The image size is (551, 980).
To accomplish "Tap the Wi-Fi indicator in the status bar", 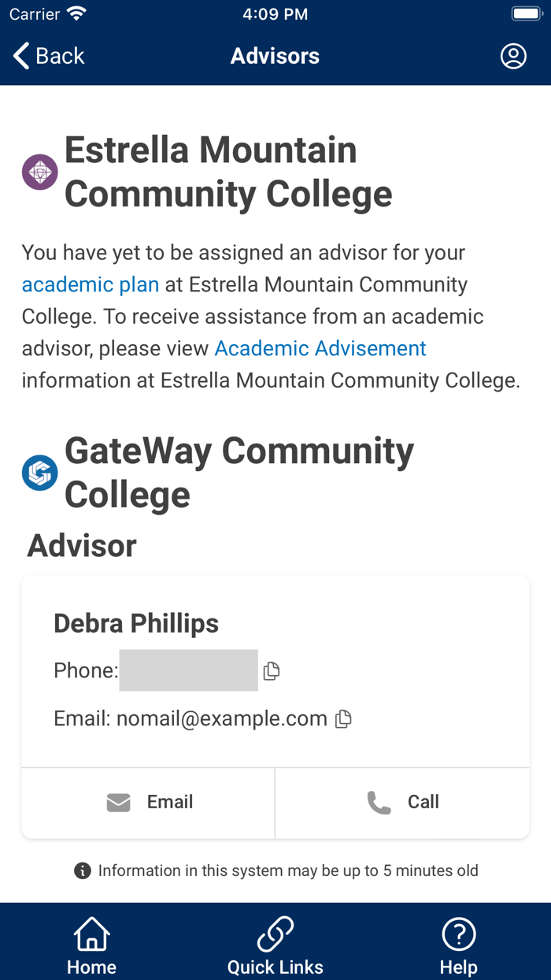I will click(76, 12).
